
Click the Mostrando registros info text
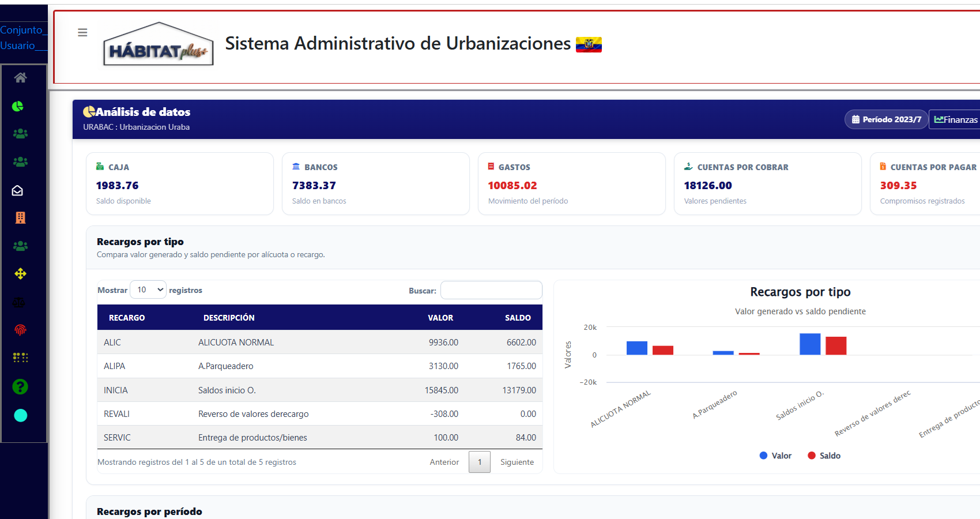click(x=197, y=462)
